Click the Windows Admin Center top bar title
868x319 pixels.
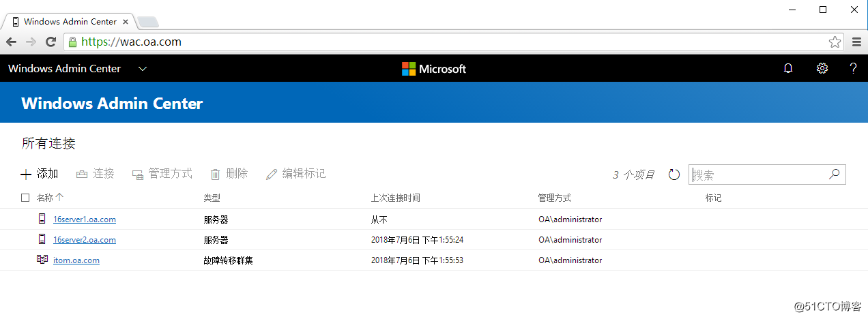(65, 68)
